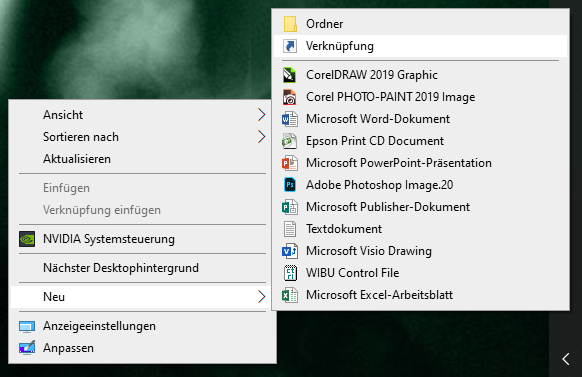The width and height of the screenshot is (582, 377).
Task: Click the shortcut arrow icon beside Verknüpfung
Action: 290,46
